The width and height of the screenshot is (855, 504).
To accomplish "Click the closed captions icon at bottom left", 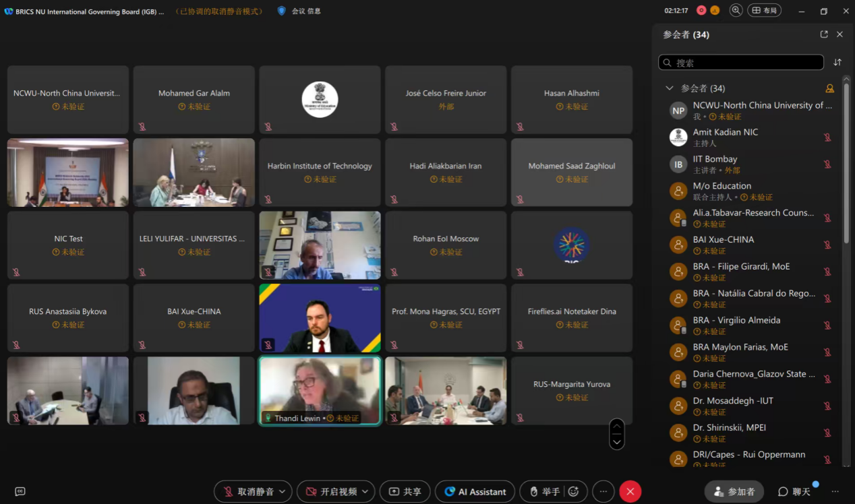I will (x=20, y=491).
